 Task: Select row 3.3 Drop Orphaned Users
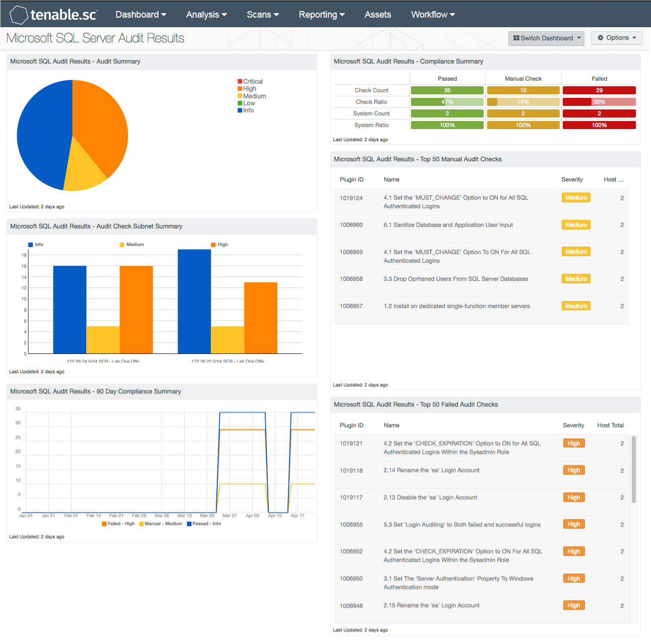click(x=482, y=283)
